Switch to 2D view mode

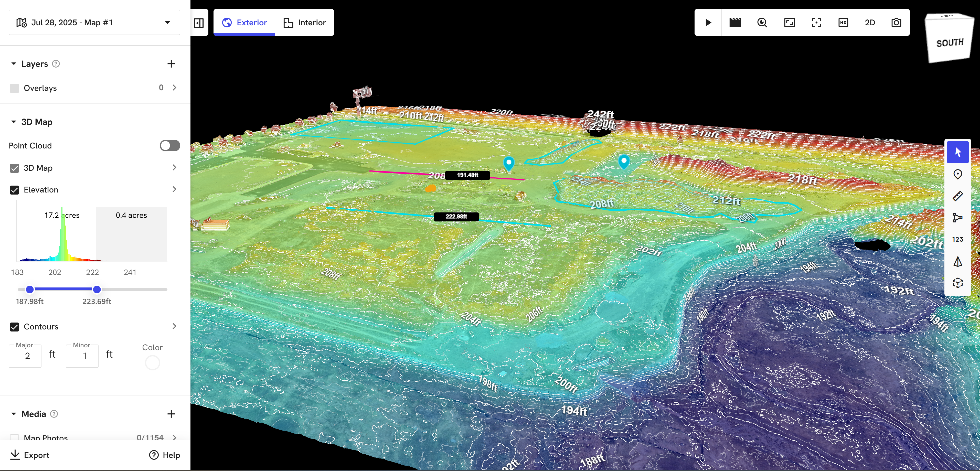pos(870,23)
